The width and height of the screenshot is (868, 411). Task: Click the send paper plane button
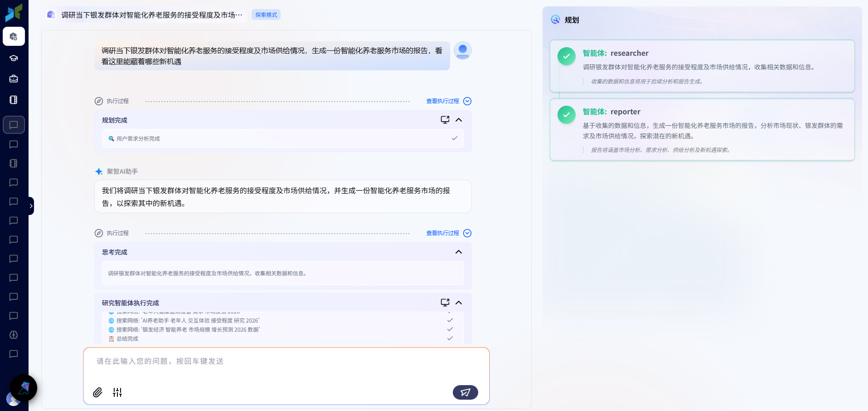tap(465, 392)
